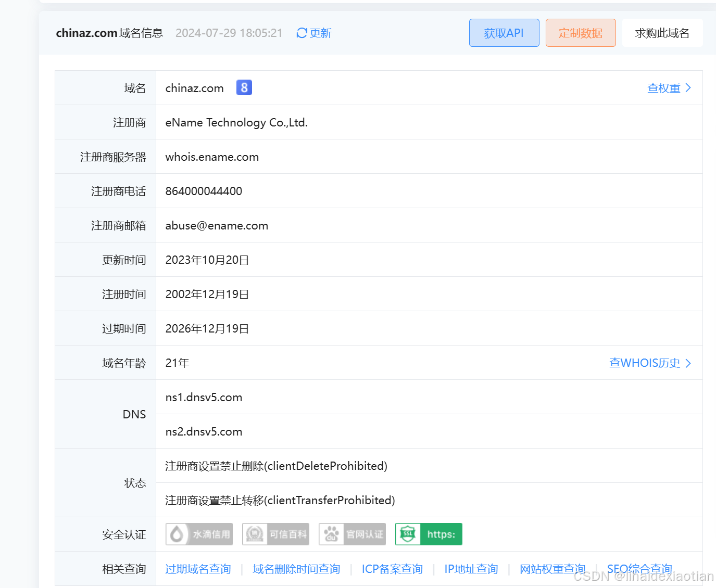
Task: Open the SSL https badge
Action: coord(429,534)
